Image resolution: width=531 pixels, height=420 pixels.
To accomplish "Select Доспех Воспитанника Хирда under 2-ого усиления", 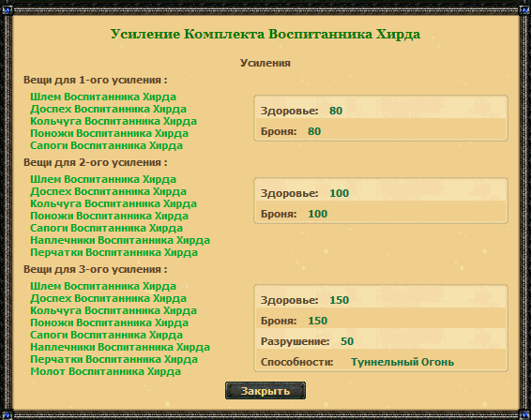I will 109,191.
